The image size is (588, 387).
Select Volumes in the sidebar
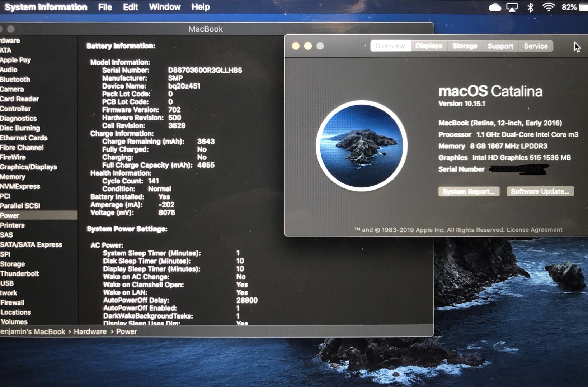point(14,322)
